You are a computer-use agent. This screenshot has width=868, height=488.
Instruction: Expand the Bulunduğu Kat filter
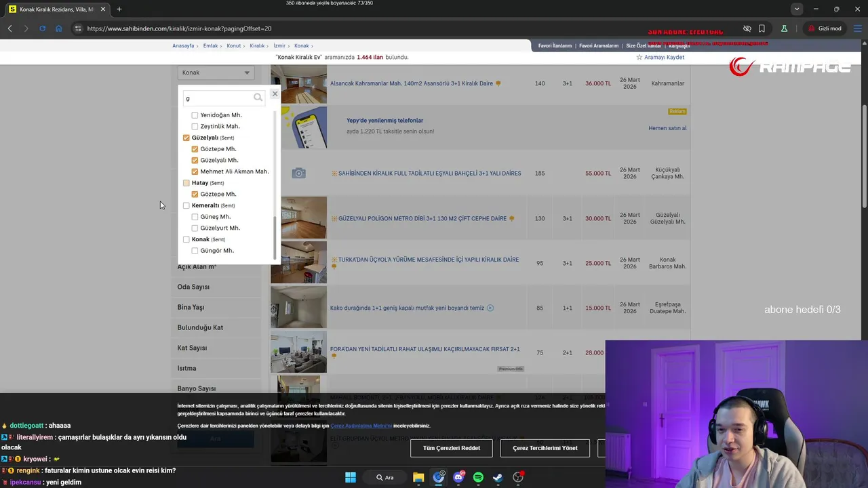click(200, 327)
